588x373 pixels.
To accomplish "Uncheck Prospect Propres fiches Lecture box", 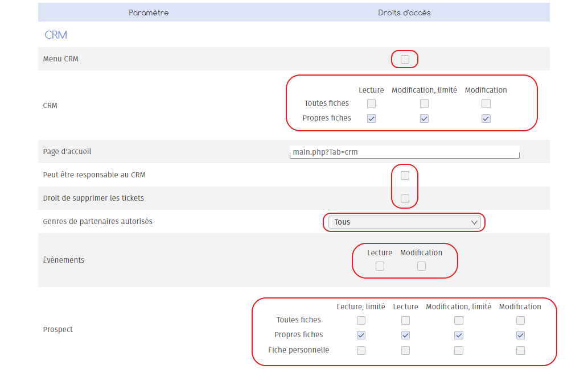I will (x=405, y=335).
